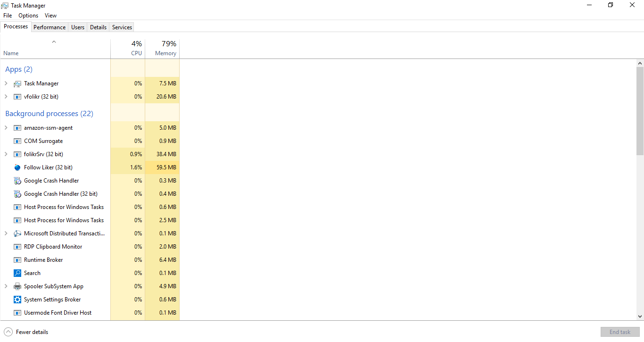Click the Google Crash Handler (32 bit) icon
Viewport: 644px width, 342px height.
pos(17,194)
